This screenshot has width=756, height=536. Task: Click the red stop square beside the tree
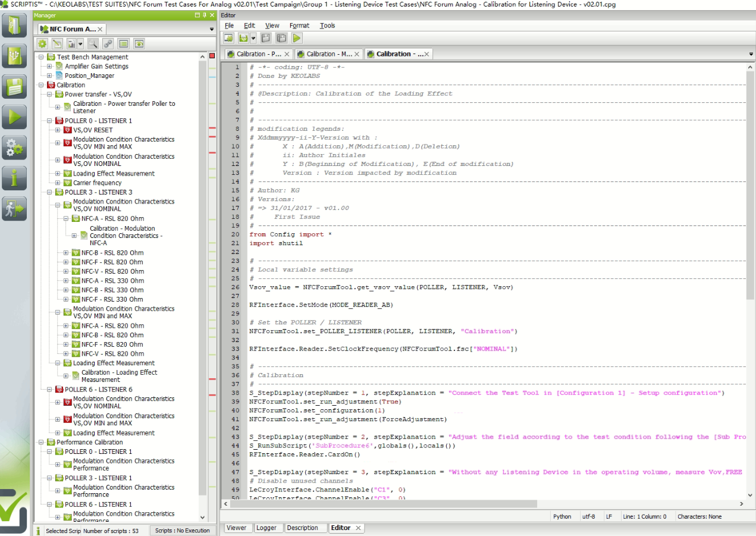click(x=212, y=56)
